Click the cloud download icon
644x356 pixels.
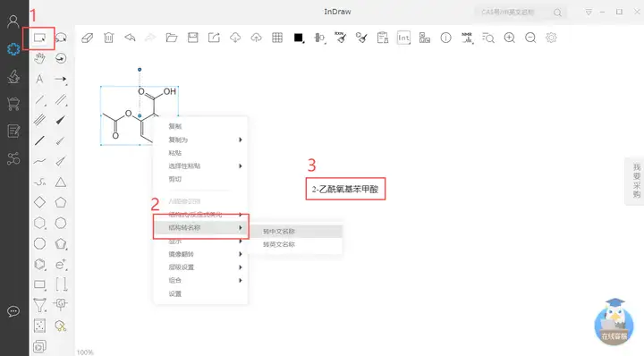pos(235,38)
